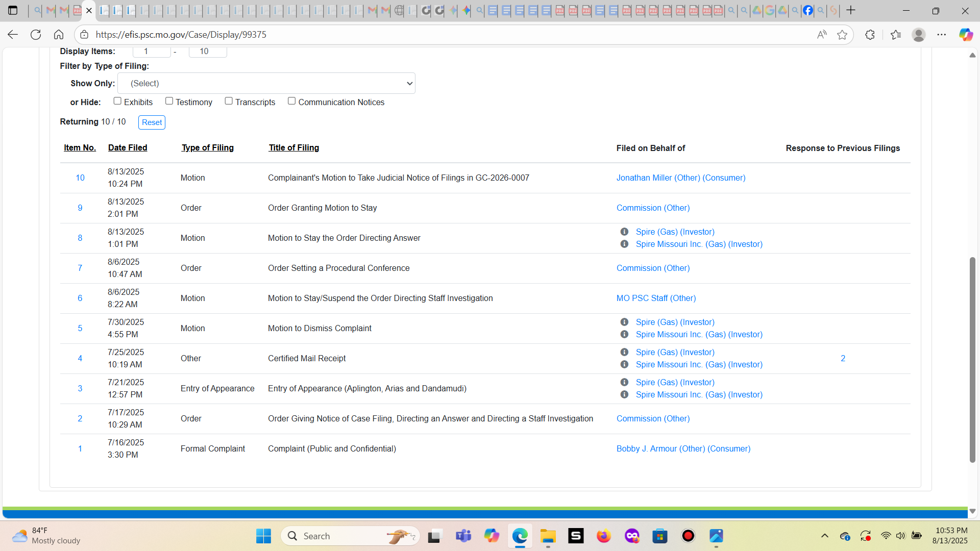This screenshot has height=551, width=980.
Task: Open filing item number 7
Action: (x=80, y=268)
